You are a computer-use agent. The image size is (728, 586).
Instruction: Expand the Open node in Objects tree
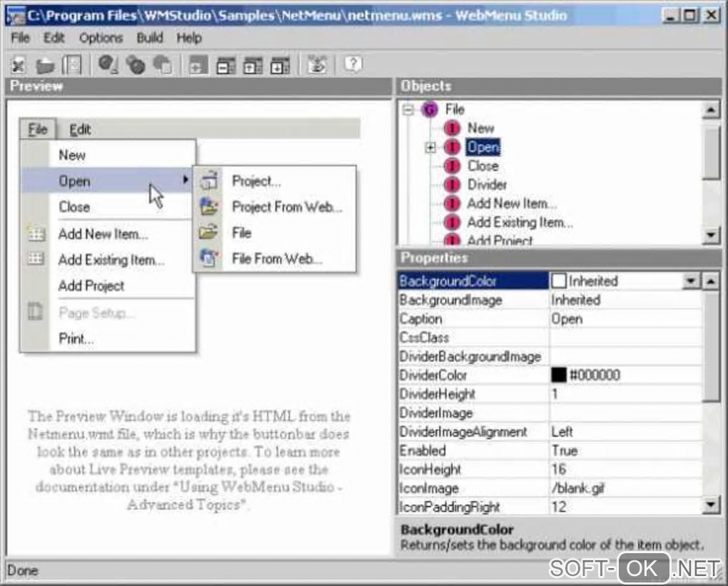[430, 148]
